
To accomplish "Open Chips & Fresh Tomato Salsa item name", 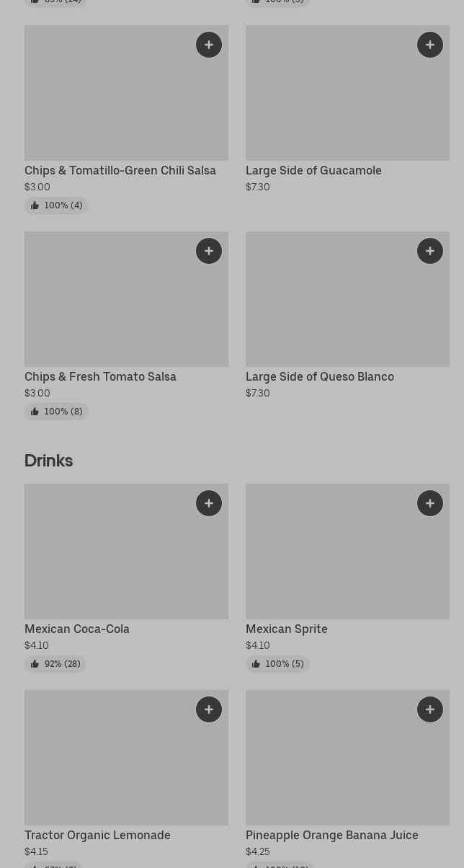I will (100, 377).
